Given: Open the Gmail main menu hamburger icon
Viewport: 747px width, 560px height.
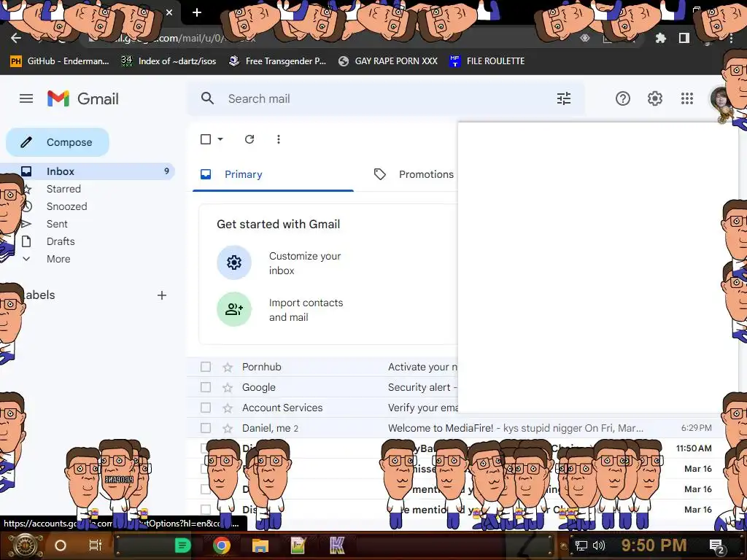Looking at the screenshot, I should click(26, 98).
